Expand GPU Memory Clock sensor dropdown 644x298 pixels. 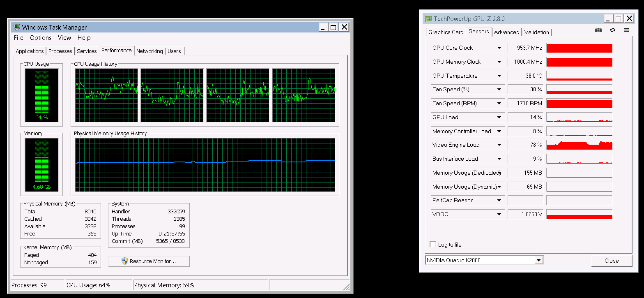pos(499,62)
